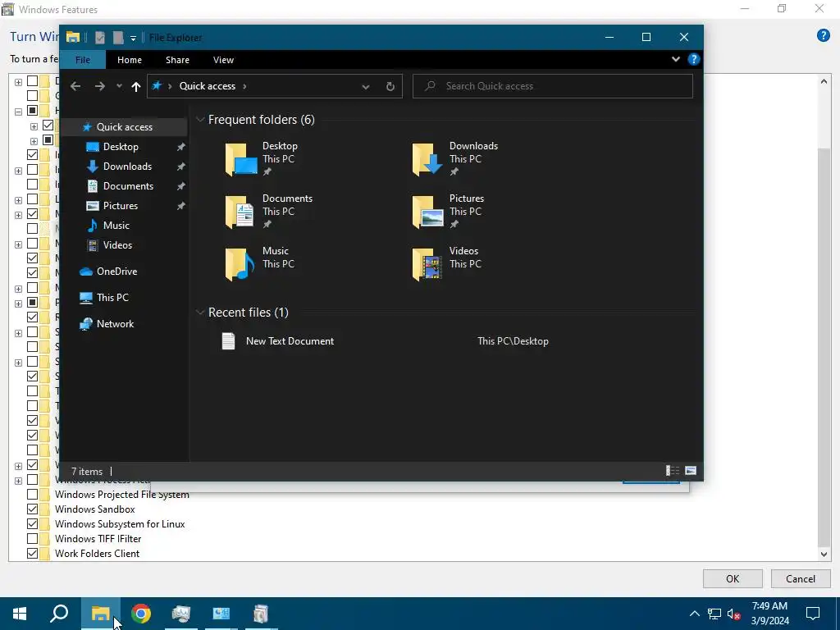This screenshot has width=840, height=630.
Task: Click the muted volume tray icon
Action: [734, 614]
